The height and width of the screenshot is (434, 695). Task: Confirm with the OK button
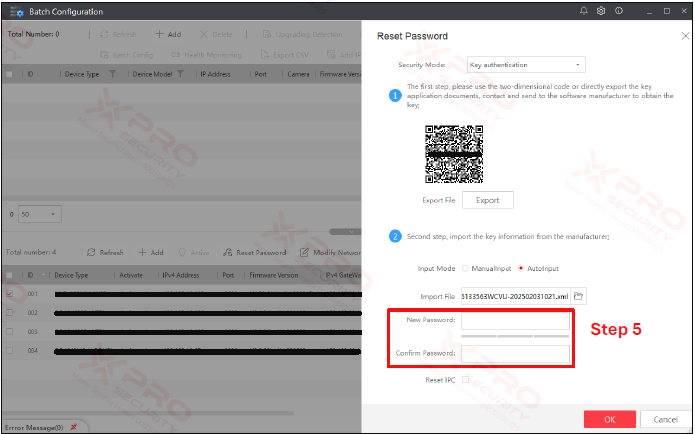[x=609, y=419]
